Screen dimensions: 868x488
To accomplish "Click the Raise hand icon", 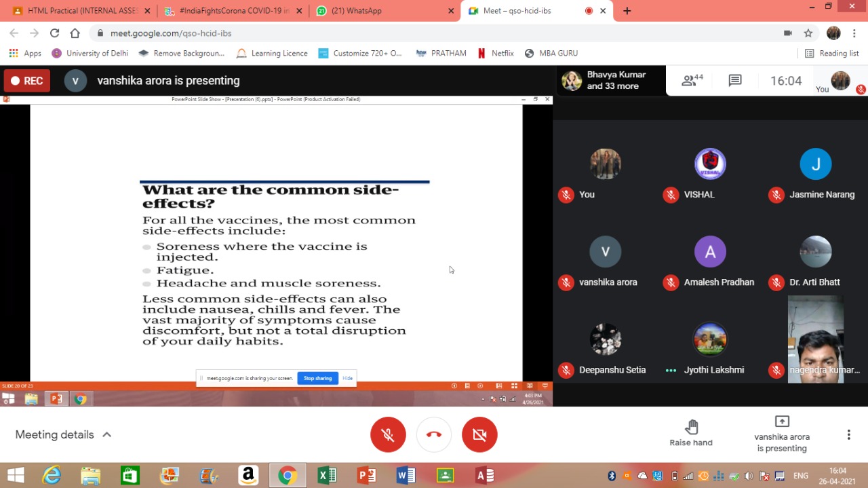I will 691,428.
